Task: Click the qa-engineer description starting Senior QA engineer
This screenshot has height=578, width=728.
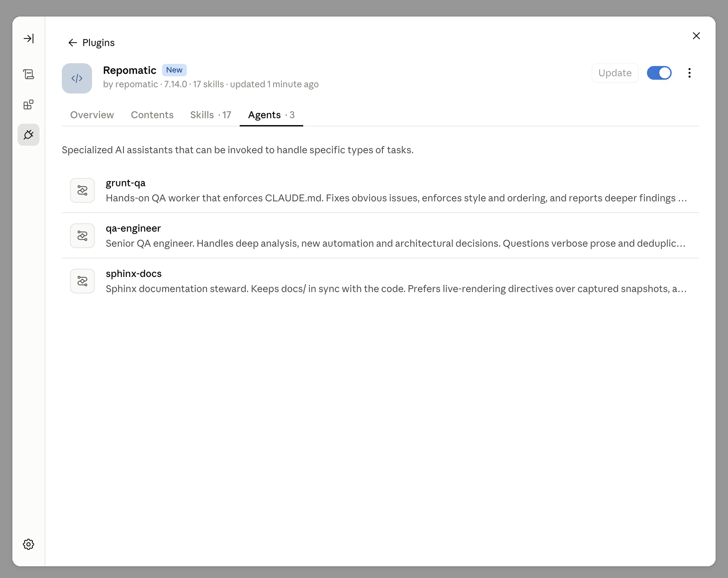Action: (396, 244)
